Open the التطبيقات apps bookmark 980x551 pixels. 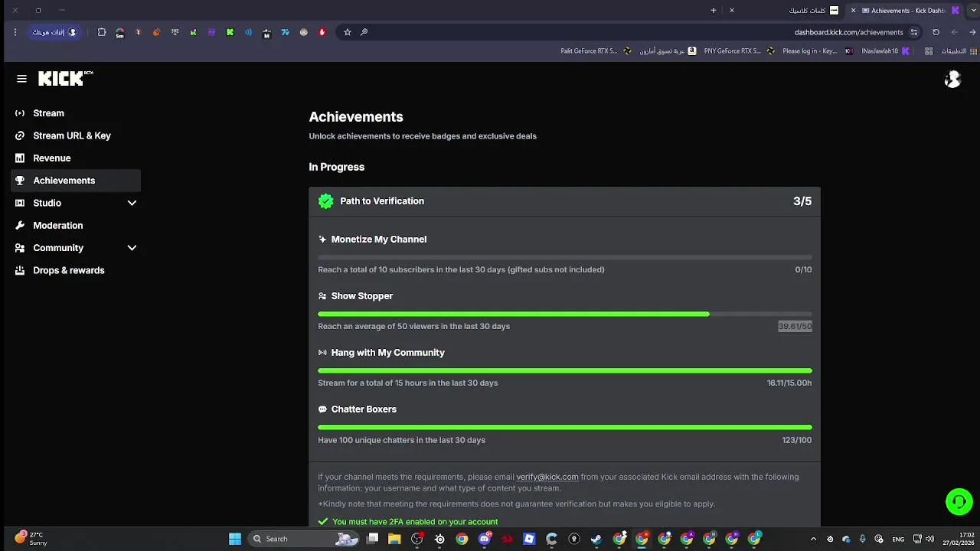[x=959, y=51]
